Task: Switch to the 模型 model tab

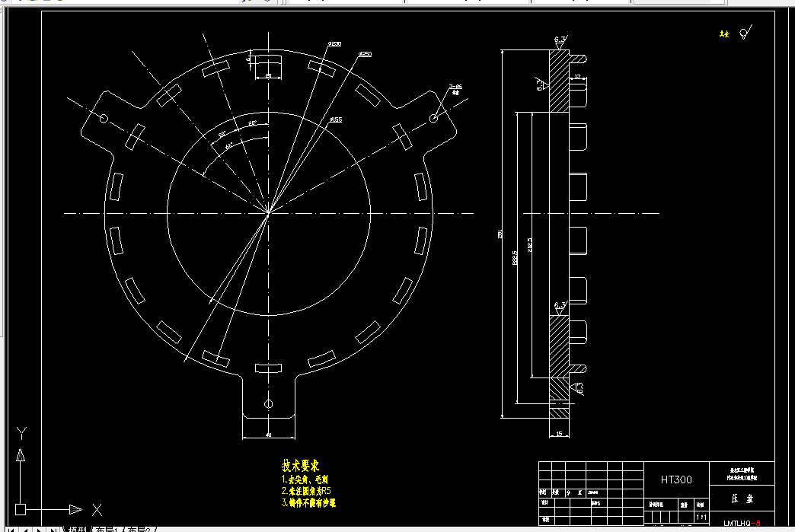Action: coord(78,529)
